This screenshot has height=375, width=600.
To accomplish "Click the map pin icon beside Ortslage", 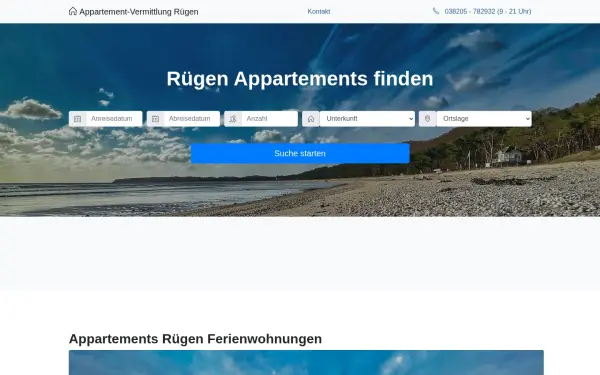I will [428, 119].
